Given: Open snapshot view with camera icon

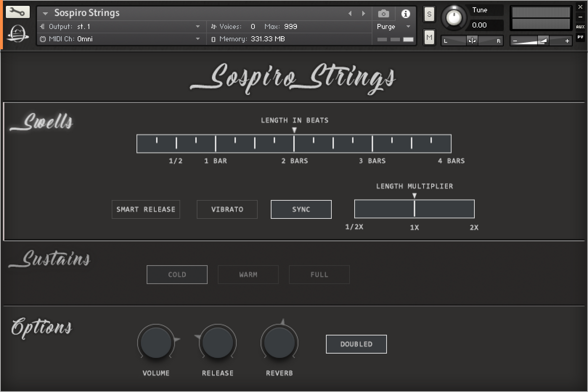Looking at the screenshot, I should (384, 14).
